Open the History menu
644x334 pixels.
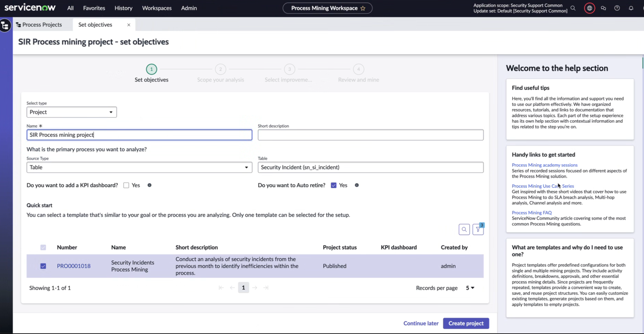123,8
